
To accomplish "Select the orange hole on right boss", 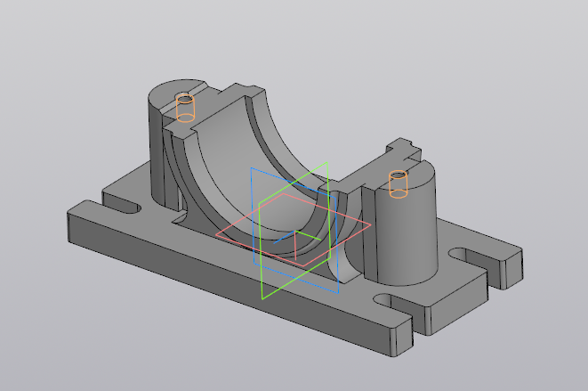I will pyautogui.click(x=399, y=183).
